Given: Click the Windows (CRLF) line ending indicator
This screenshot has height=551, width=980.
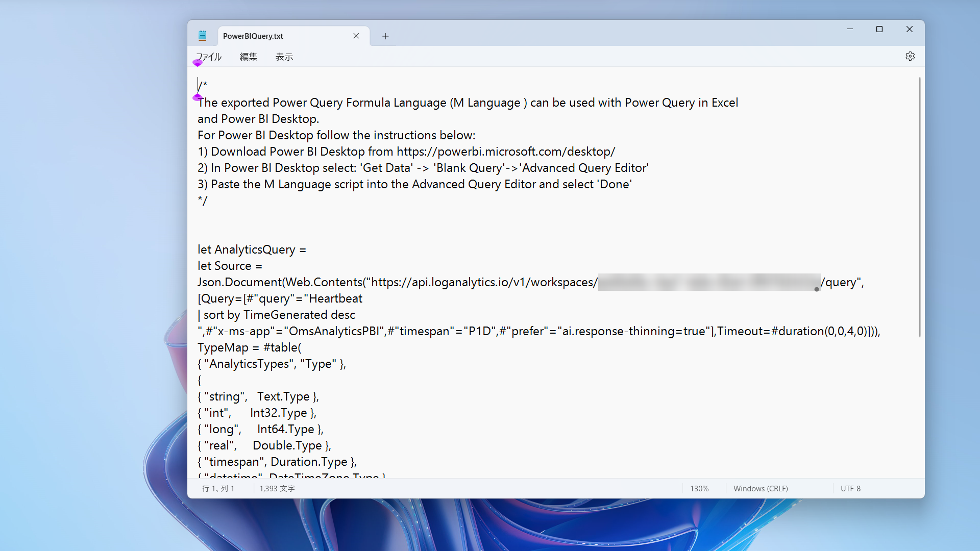Looking at the screenshot, I should click(x=761, y=488).
